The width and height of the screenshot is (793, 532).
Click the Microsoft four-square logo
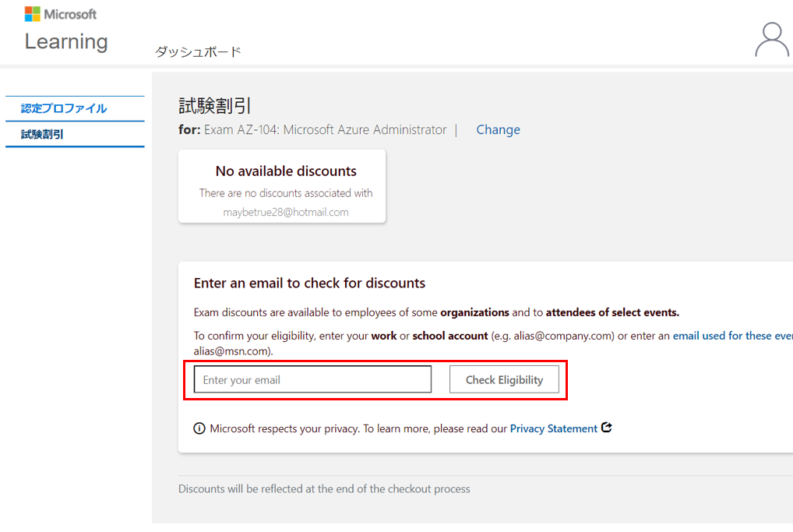33,14
